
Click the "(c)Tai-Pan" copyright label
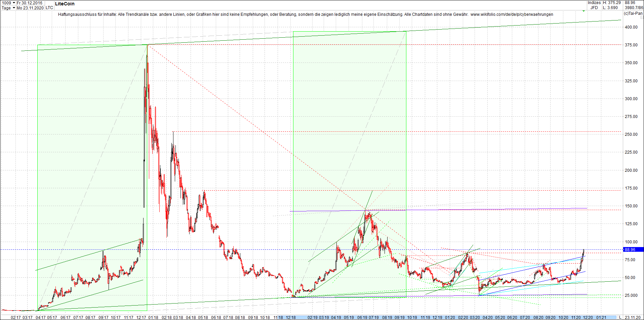[633, 13]
